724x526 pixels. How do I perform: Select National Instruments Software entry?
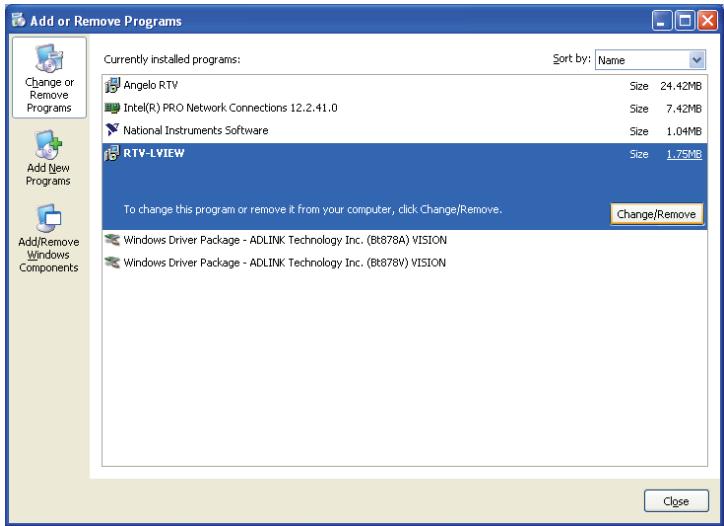coord(404,131)
